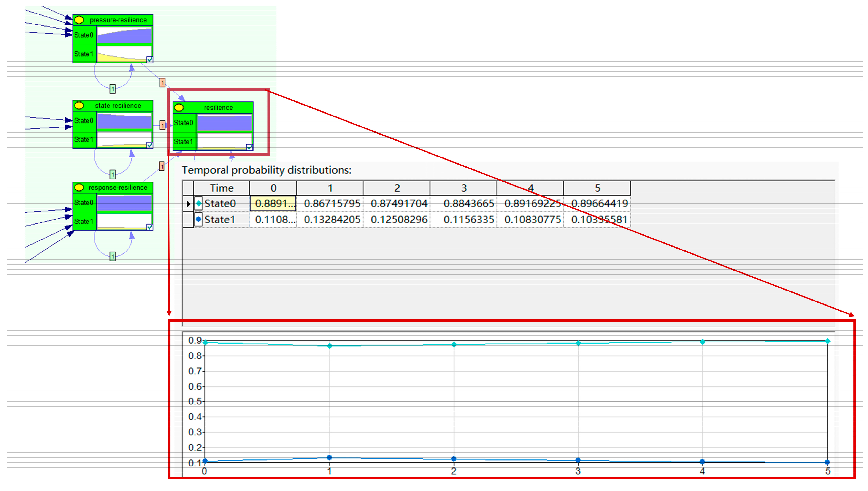Click the resilience node title
The height and width of the screenshot is (491, 868).
point(218,108)
